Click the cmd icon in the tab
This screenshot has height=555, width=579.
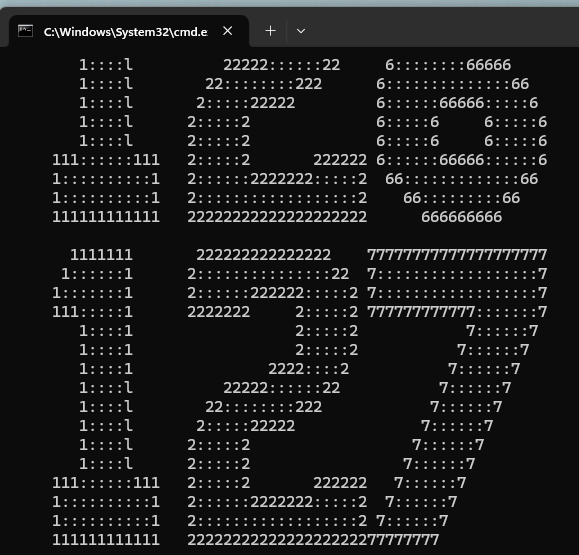(x=25, y=31)
